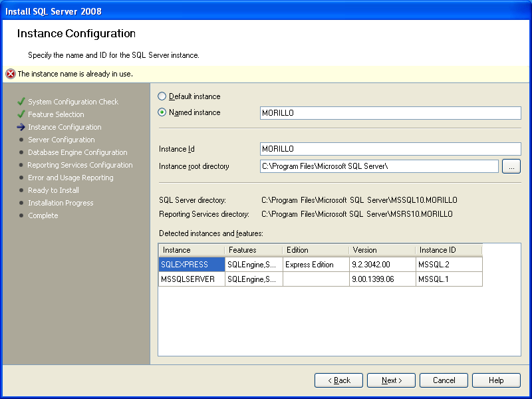Click version 9.00.1399.06 cell
Viewport: 532px width, 399px height.
382,279
